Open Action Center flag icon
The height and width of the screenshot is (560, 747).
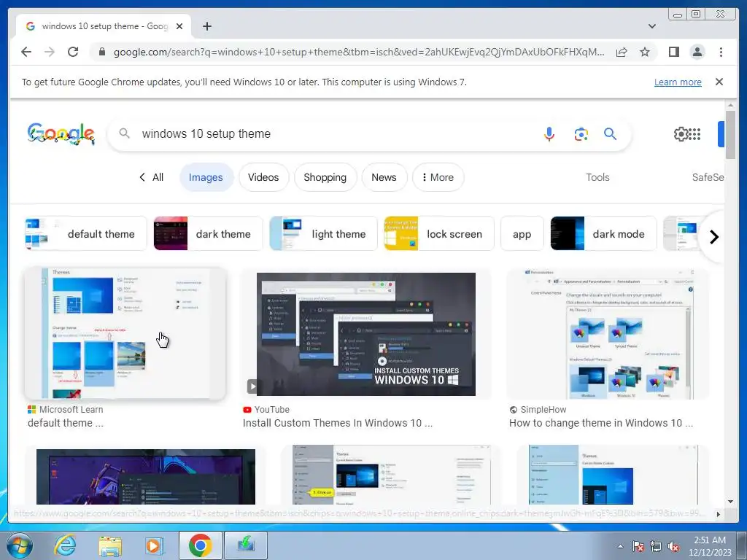point(638,546)
